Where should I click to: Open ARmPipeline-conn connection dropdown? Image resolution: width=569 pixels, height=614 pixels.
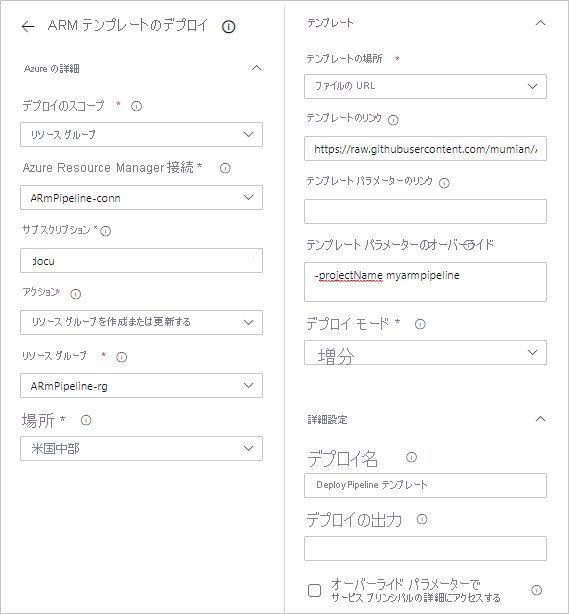(x=141, y=197)
